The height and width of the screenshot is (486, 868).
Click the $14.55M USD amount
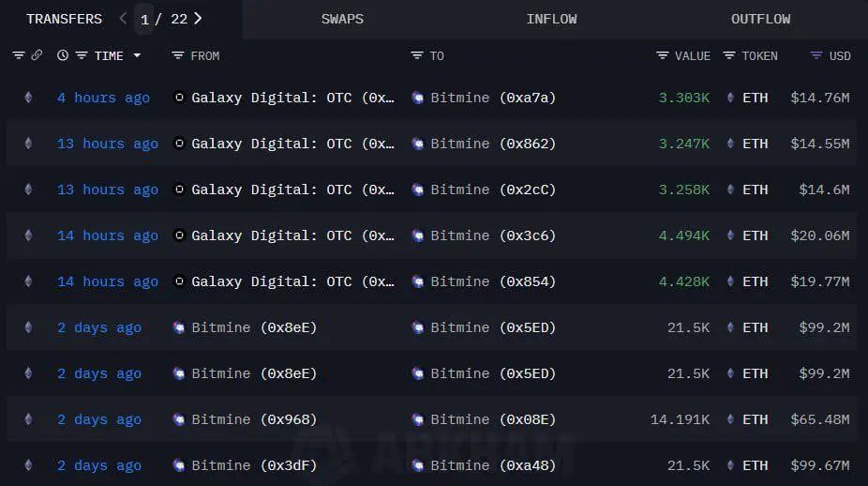820,144
